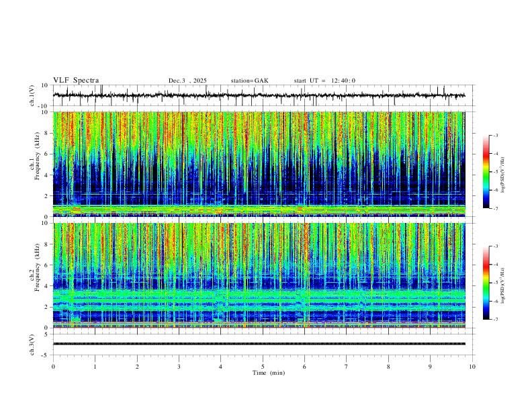Click ch.1 spectrogram frequency tick "6" kHz

tap(46, 154)
